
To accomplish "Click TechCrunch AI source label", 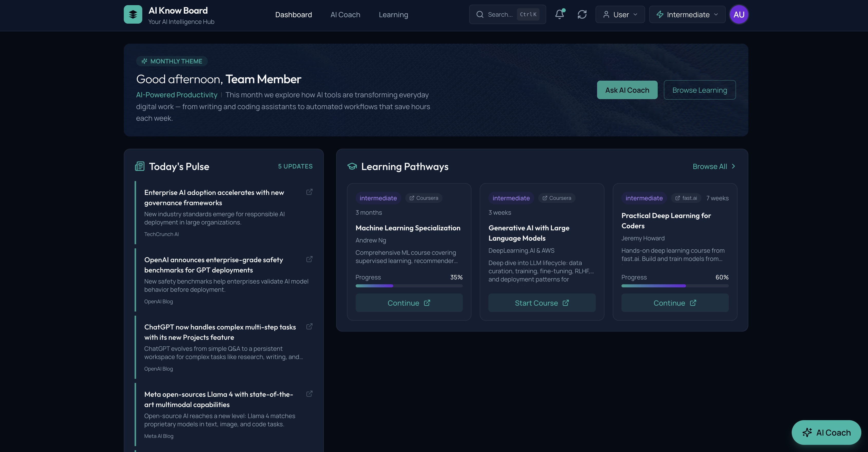I will (x=162, y=234).
